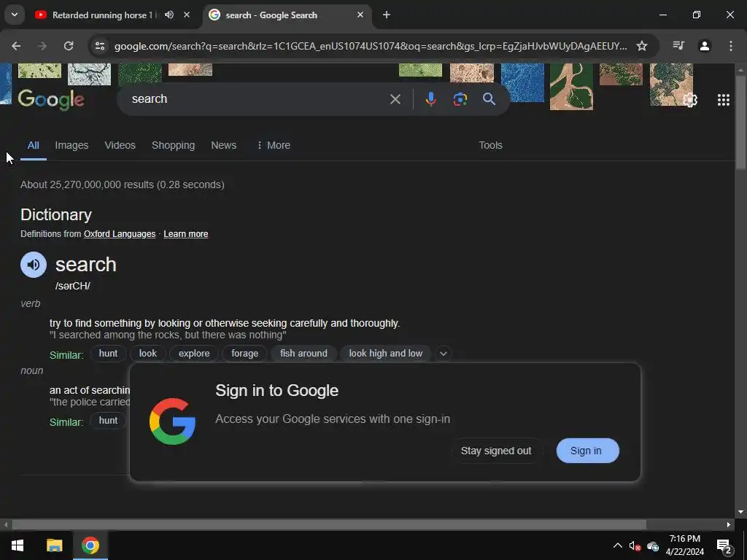Mute the YouTube tab audio icon
Image resolution: width=747 pixels, height=560 pixels.
coord(169,15)
